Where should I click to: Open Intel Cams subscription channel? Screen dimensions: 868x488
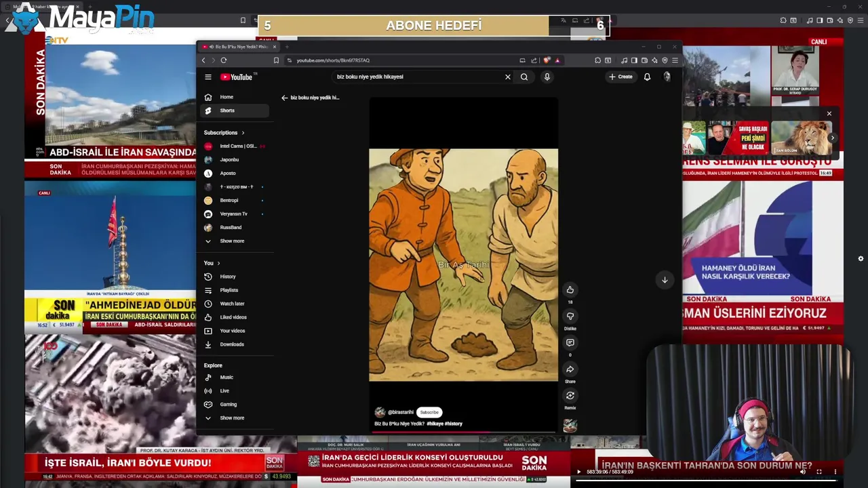tap(235, 146)
